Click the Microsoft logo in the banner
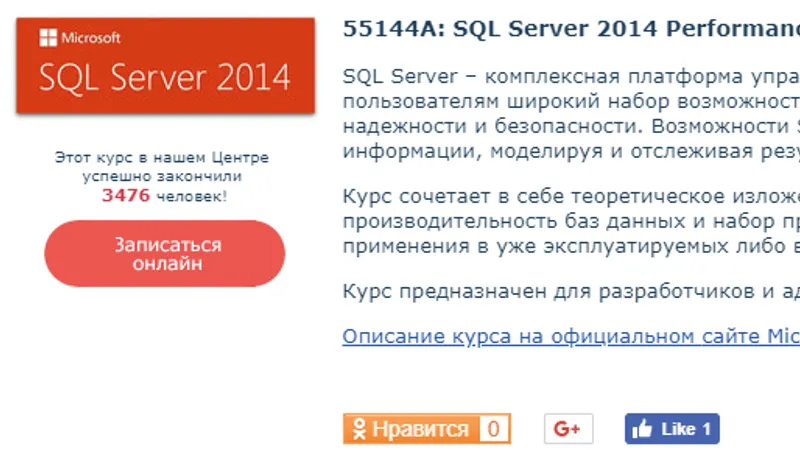Screen dimensions: 800x450 [80, 38]
